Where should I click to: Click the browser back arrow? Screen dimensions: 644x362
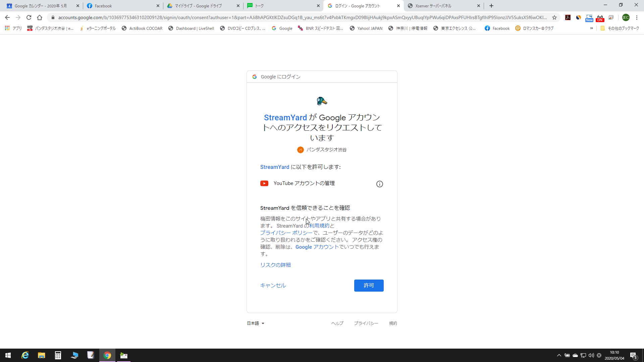[x=7, y=17]
